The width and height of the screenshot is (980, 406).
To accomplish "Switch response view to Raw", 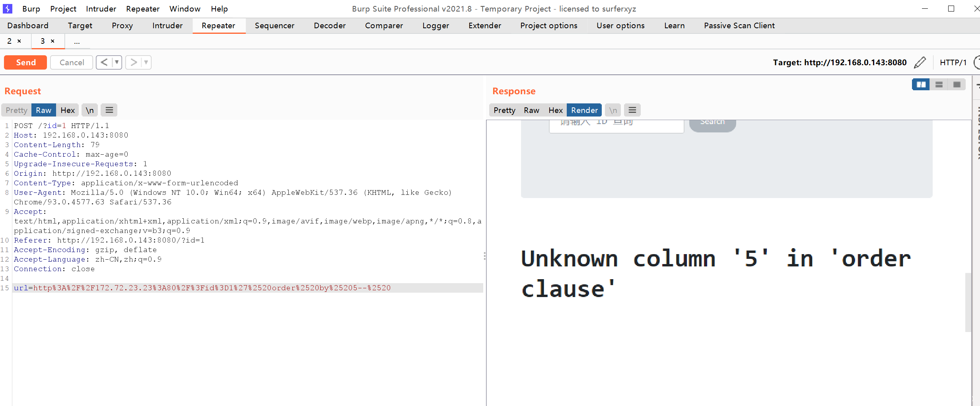I will (531, 110).
